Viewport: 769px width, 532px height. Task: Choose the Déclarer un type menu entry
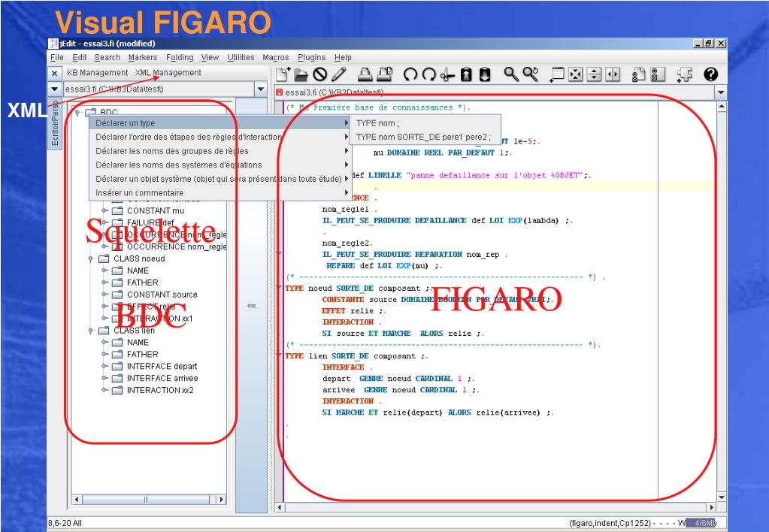coord(219,123)
